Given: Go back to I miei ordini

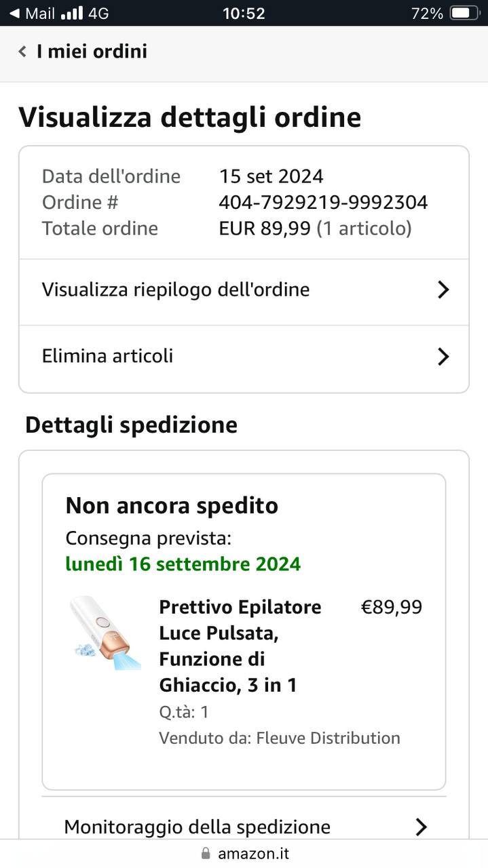Looking at the screenshot, I should 92,52.
